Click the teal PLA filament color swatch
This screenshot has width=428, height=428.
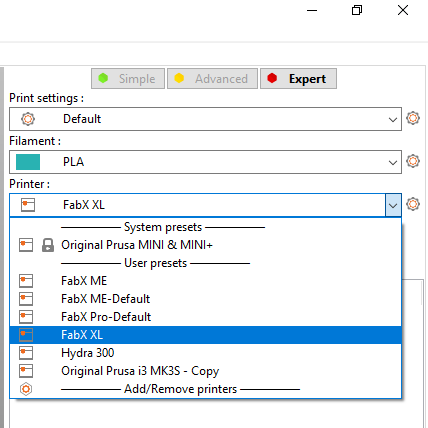tap(28, 162)
